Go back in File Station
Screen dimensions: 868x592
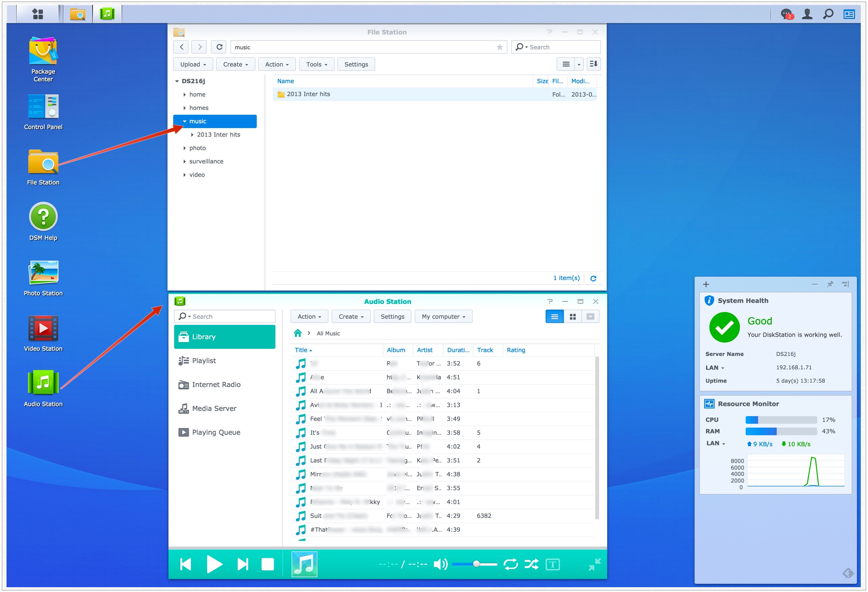tap(181, 47)
